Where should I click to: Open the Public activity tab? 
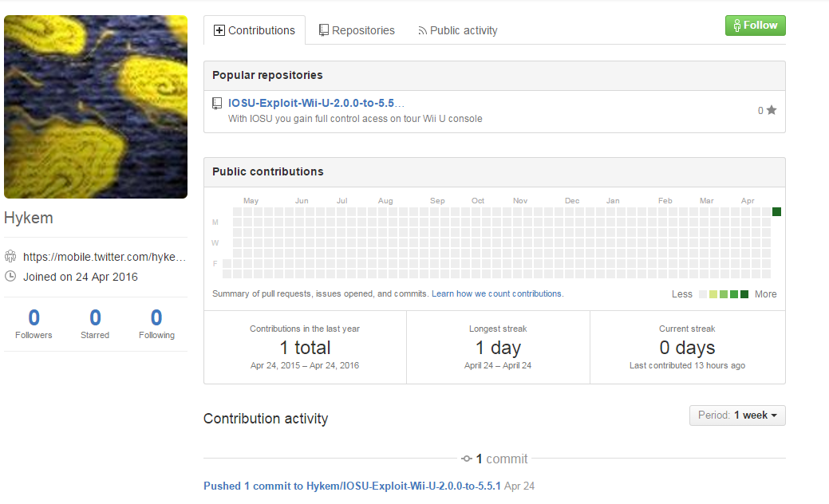click(x=458, y=30)
